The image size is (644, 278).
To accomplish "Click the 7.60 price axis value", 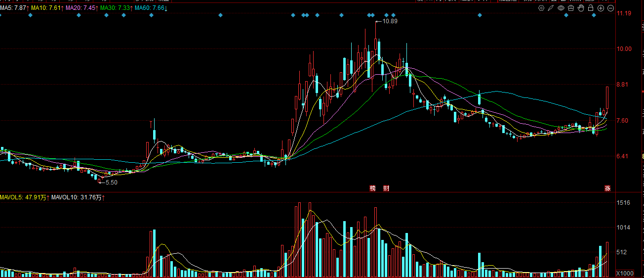I will tap(623, 121).
